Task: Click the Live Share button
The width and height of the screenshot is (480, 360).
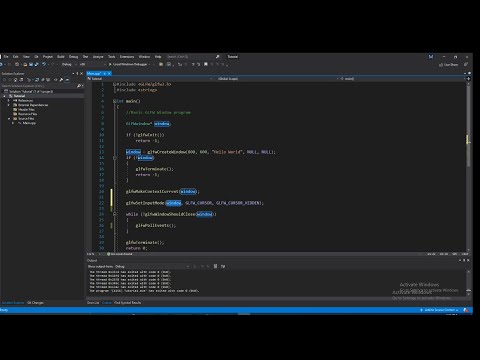Action: pyautogui.click(x=449, y=65)
